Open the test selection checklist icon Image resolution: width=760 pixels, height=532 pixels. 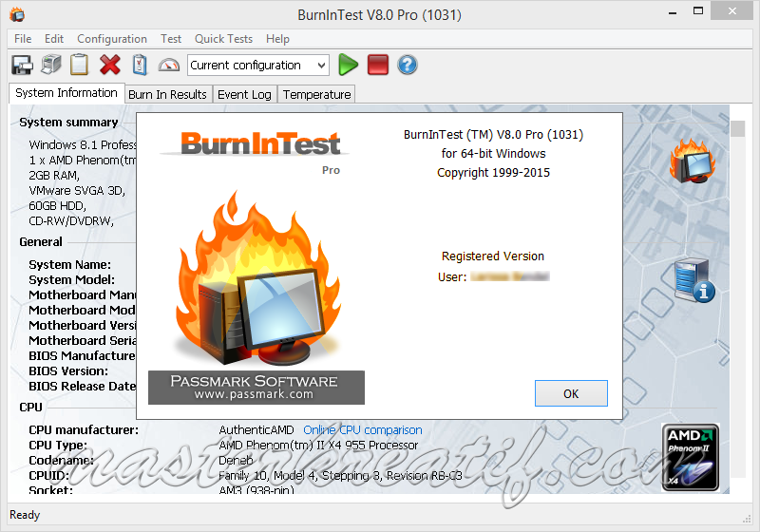[x=140, y=65]
